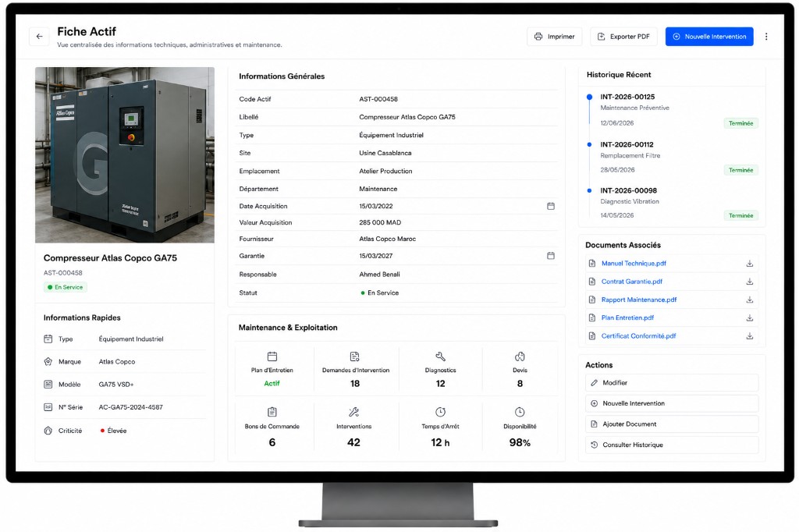This screenshot has width=799, height=532.
Task: Click the Modifier action
Action: [672, 383]
